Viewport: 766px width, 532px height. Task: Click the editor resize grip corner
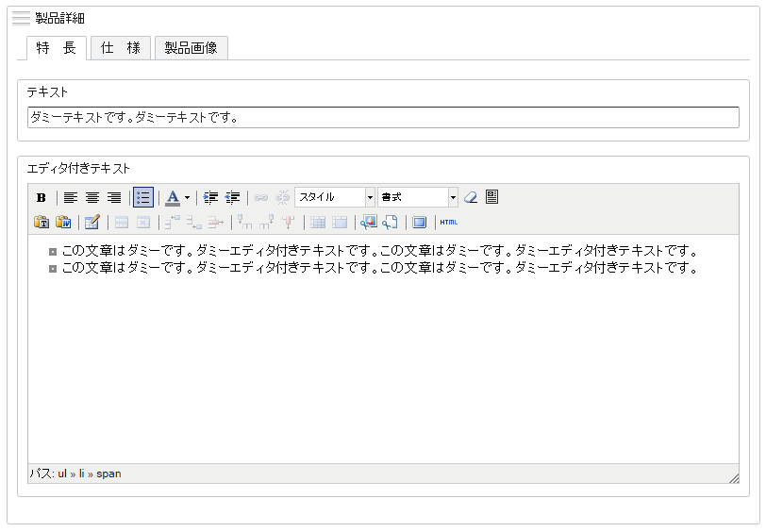tap(734, 478)
